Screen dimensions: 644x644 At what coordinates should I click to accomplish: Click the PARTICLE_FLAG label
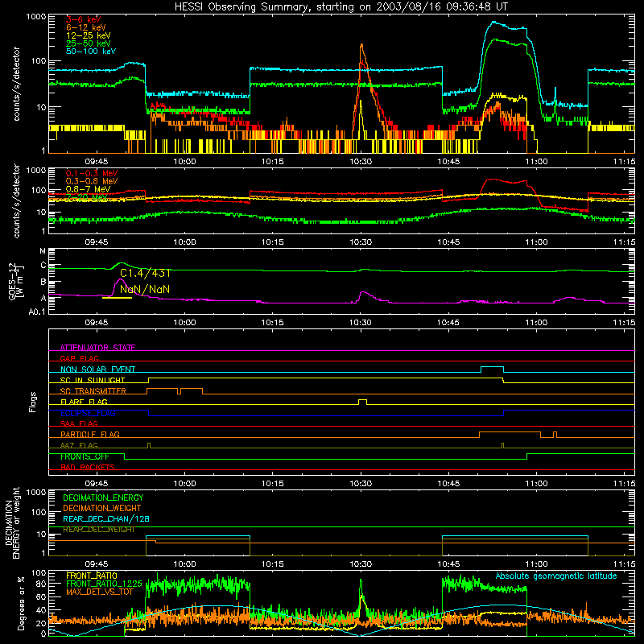pos(90,435)
